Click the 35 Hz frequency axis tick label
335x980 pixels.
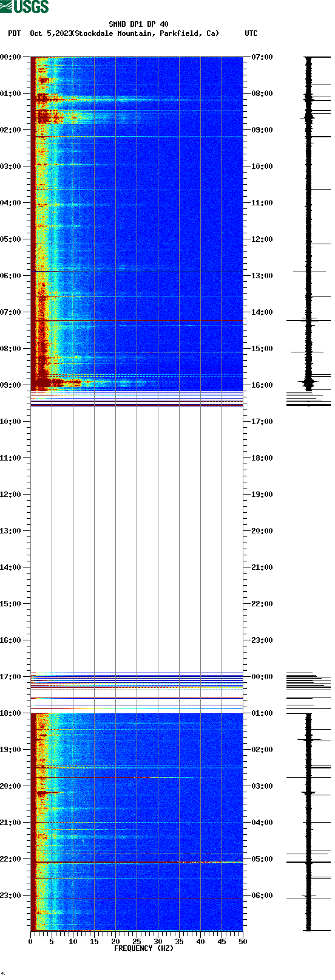pyautogui.click(x=179, y=942)
